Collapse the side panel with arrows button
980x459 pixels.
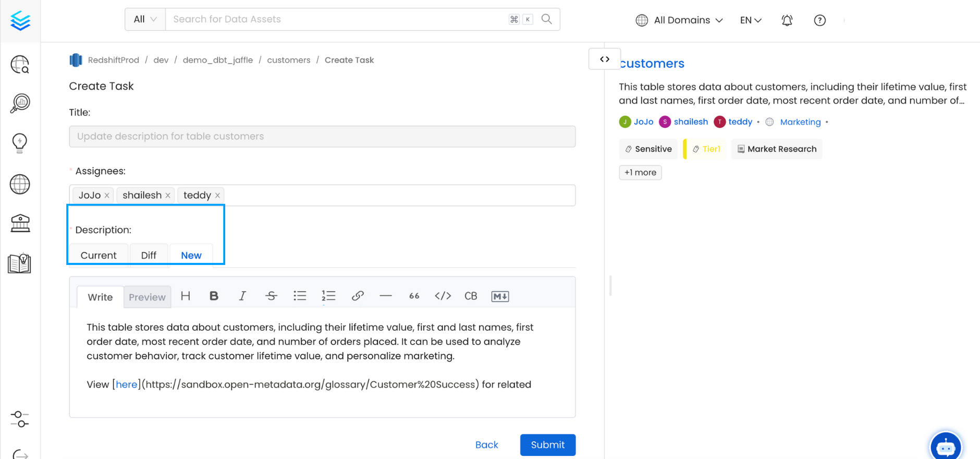(605, 59)
